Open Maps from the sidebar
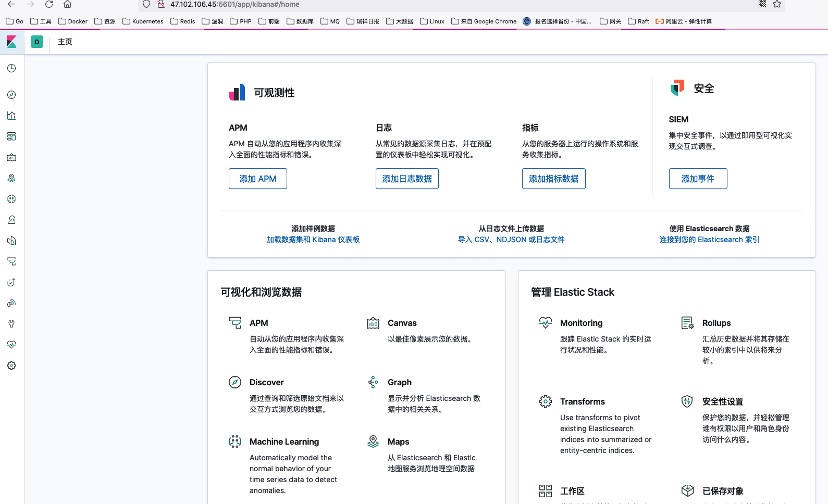 pos(11,178)
